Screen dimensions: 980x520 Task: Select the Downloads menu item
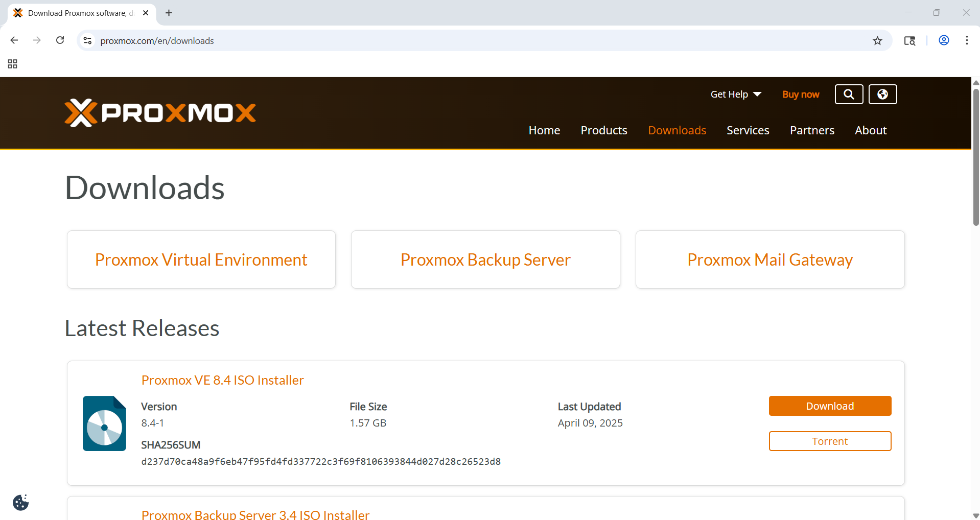coord(677,130)
